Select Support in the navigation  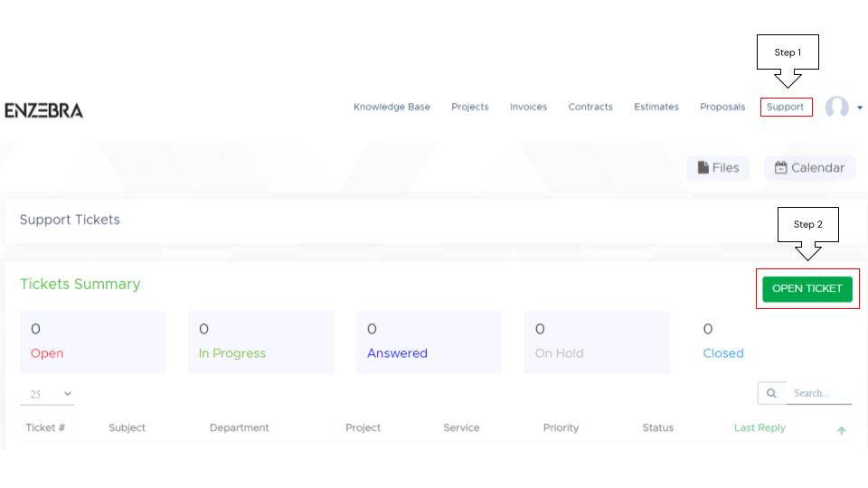coord(785,107)
